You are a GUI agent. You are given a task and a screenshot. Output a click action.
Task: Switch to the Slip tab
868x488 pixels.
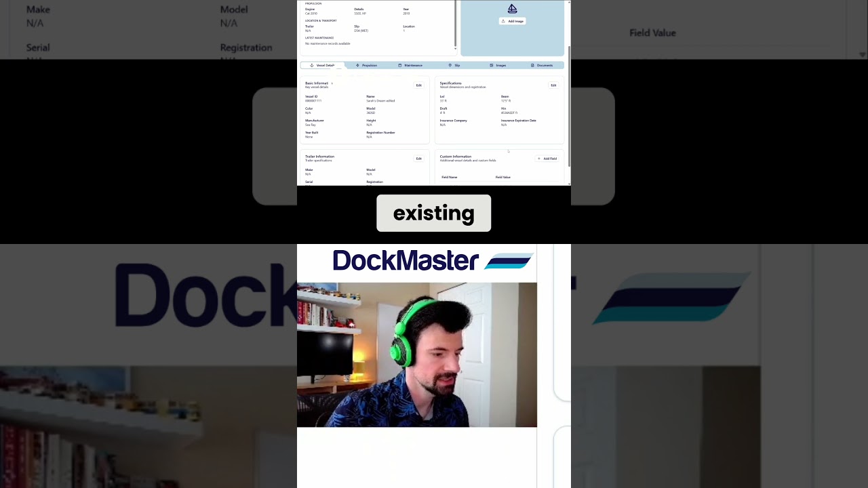coord(454,66)
